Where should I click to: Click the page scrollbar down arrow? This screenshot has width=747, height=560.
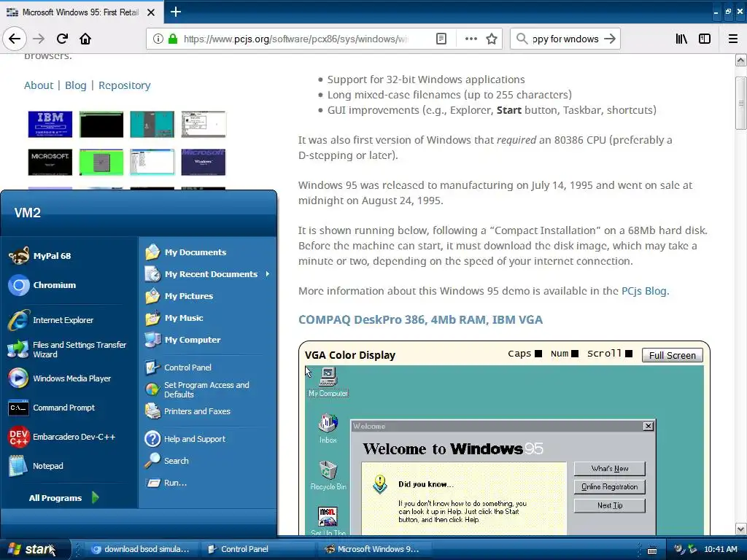[x=741, y=529]
